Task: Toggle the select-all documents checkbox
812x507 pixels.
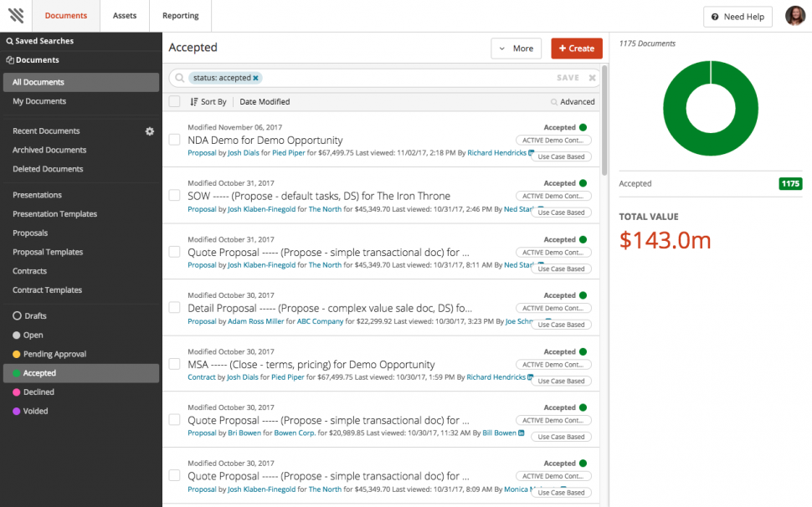Action: click(x=174, y=102)
